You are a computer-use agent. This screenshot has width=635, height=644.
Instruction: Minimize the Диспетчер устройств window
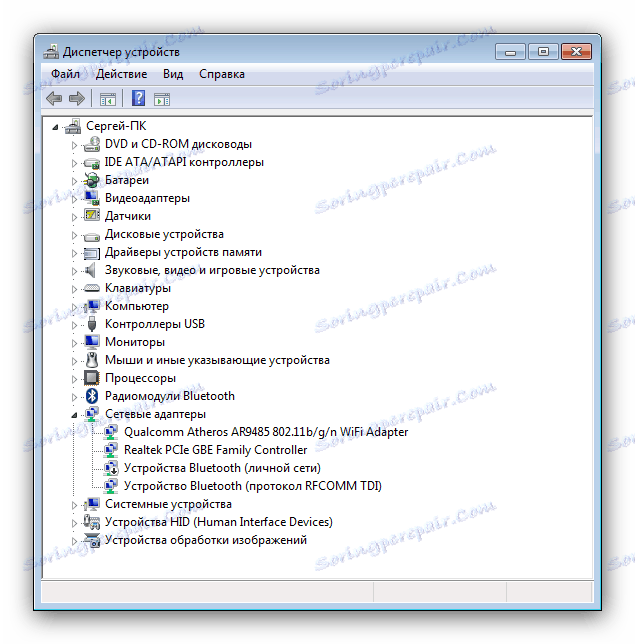[x=510, y=52]
